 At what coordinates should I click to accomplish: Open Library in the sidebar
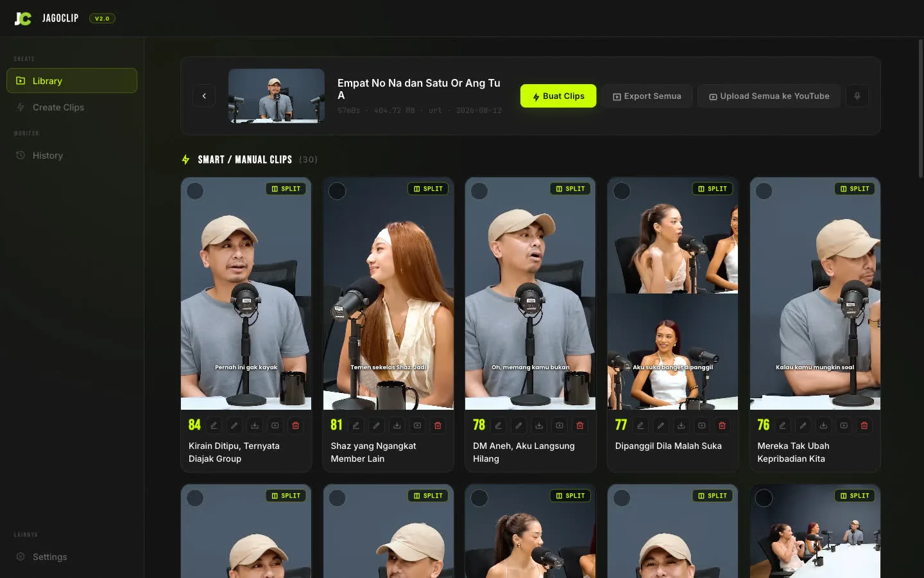tap(72, 81)
